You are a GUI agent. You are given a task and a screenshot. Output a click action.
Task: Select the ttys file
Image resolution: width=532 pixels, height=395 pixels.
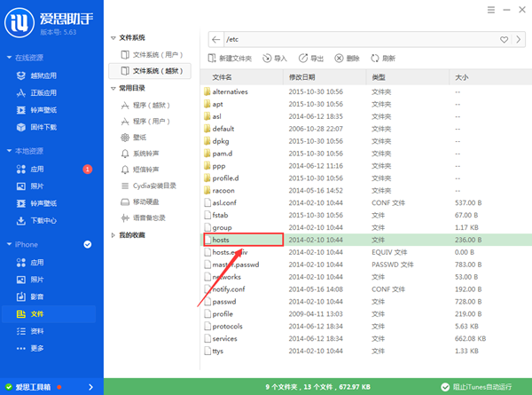368,351
